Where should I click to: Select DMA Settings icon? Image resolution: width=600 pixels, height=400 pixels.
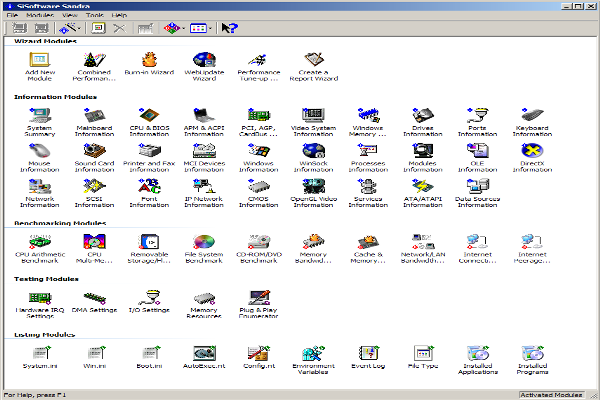click(x=95, y=298)
